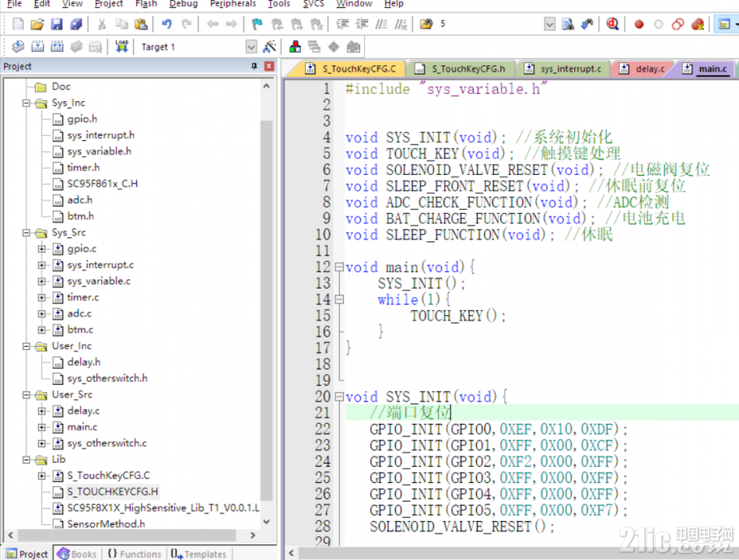Image resolution: width=739 pixels, height=560 pixels.
Task: Select sys_variable.h in project tree
Action: [99, 152]
